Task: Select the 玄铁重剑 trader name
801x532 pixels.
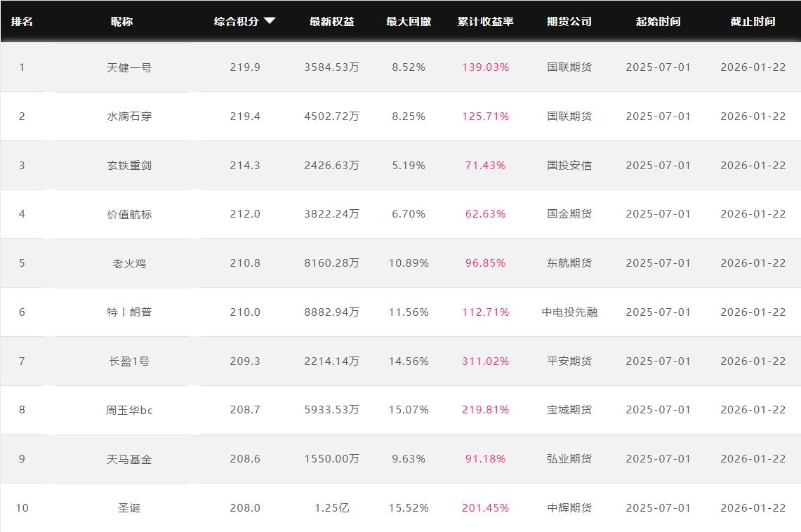Action: (129, 166)
